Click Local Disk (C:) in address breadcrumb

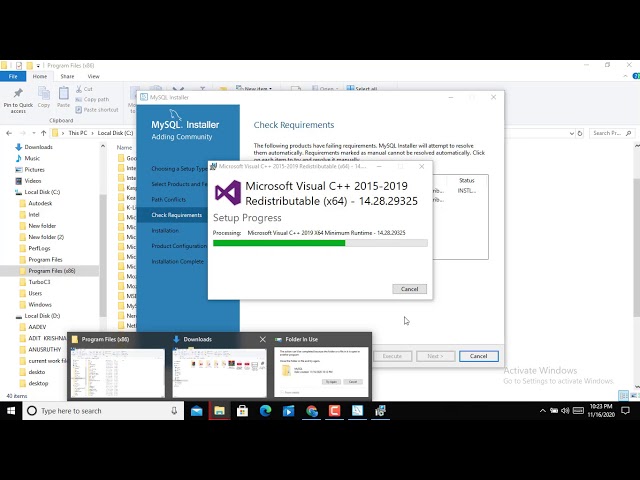(x=116, y=133)
